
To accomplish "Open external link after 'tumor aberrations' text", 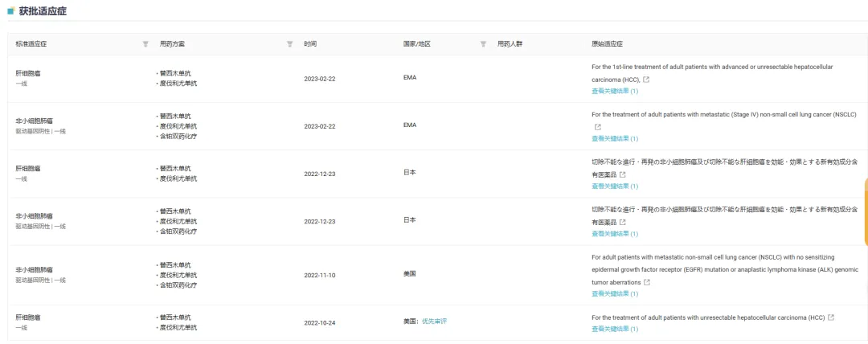I will tap(647, 282).
